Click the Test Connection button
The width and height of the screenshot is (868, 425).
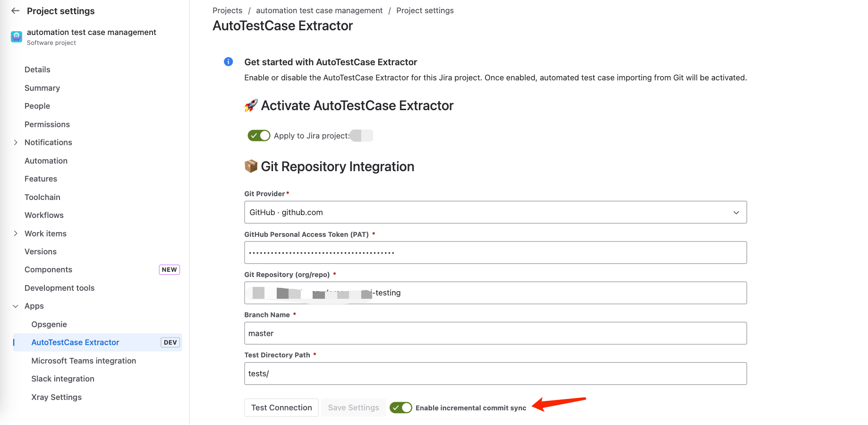tap(281, 408)
